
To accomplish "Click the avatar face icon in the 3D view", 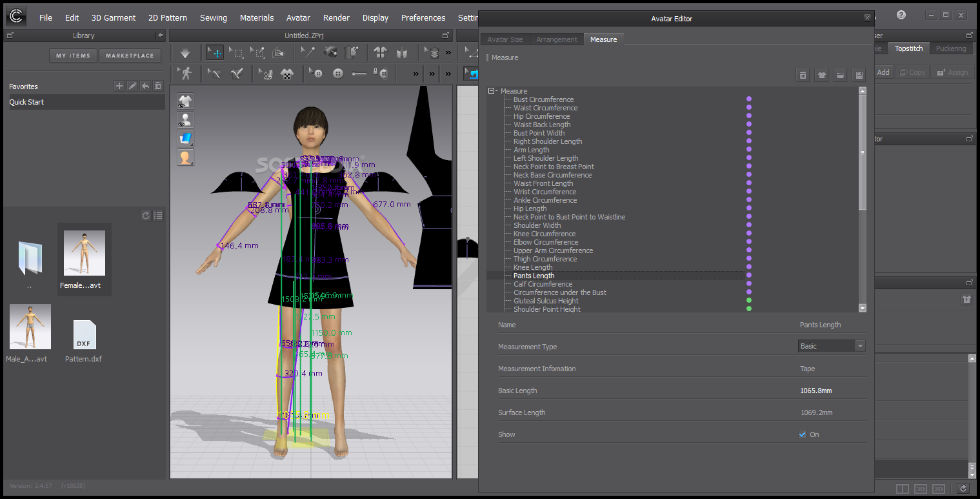I will (186, 157).
